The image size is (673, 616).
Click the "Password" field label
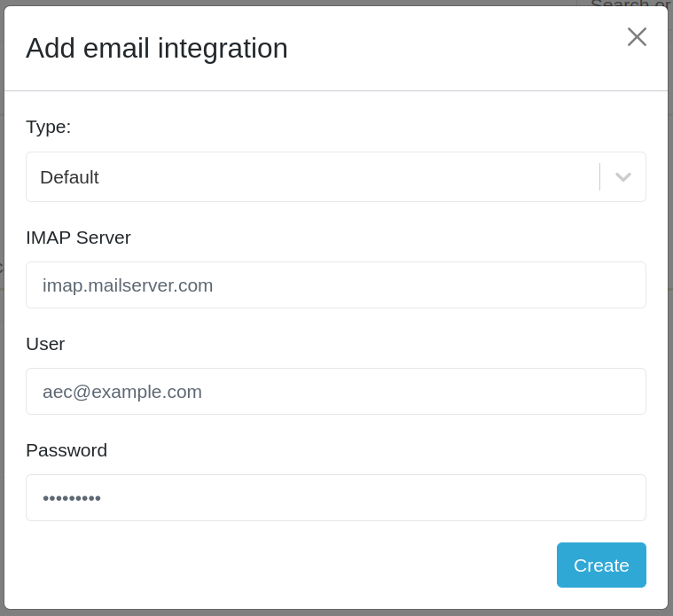tap(67, 450)
